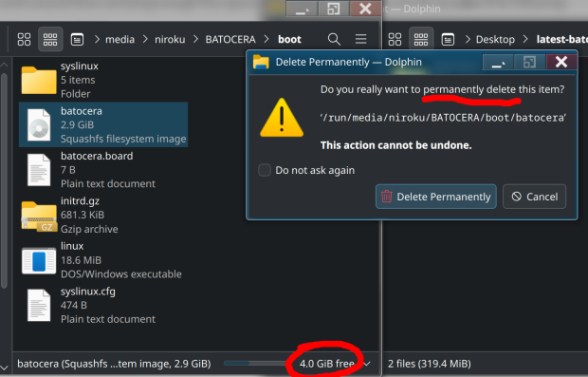
Task: Click the "681.3 KiB" size text
Action: [83, 215]
